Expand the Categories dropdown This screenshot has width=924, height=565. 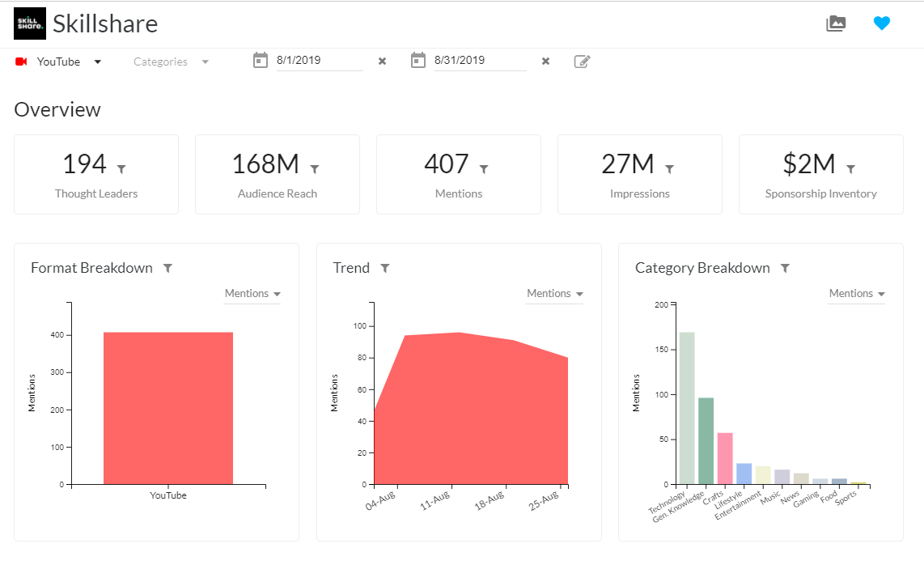(x=171, y=62)
